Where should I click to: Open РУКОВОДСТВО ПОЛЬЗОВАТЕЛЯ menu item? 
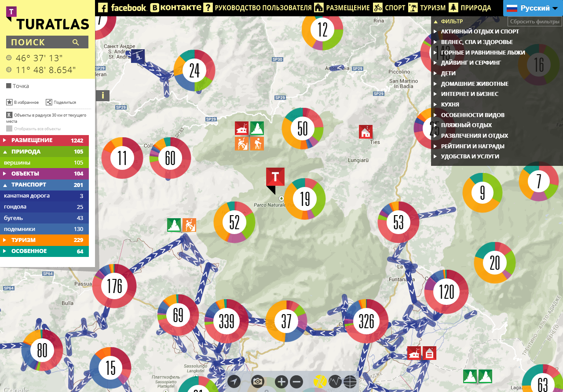click(x=258, y=7)
